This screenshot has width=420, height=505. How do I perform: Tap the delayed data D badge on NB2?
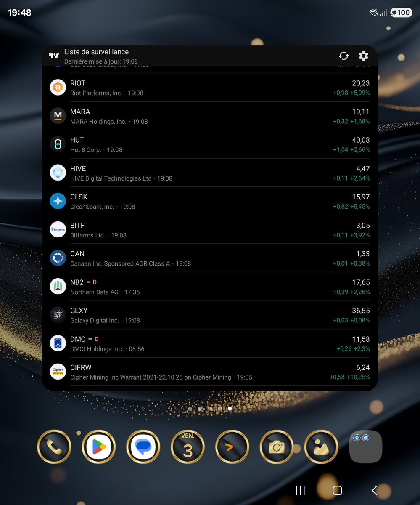coord(95,282)
